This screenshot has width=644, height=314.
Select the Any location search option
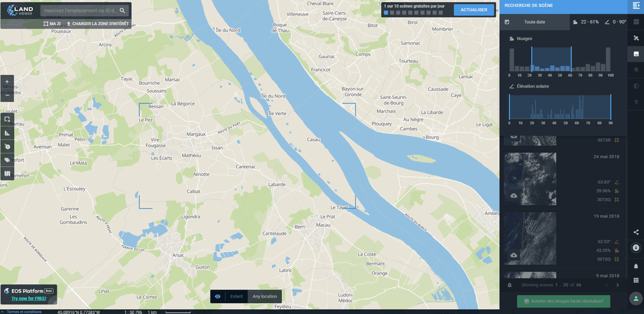[x=265, y=296]
